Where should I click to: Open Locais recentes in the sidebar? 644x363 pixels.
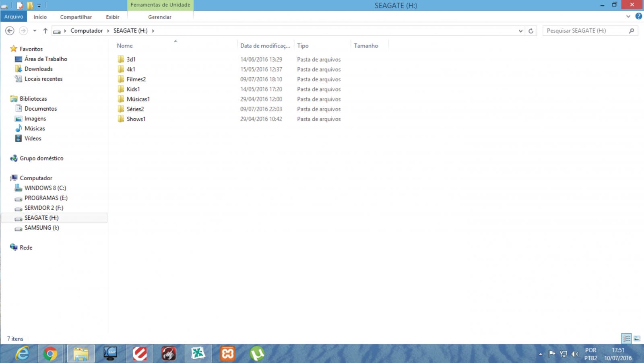click(43, 79)
